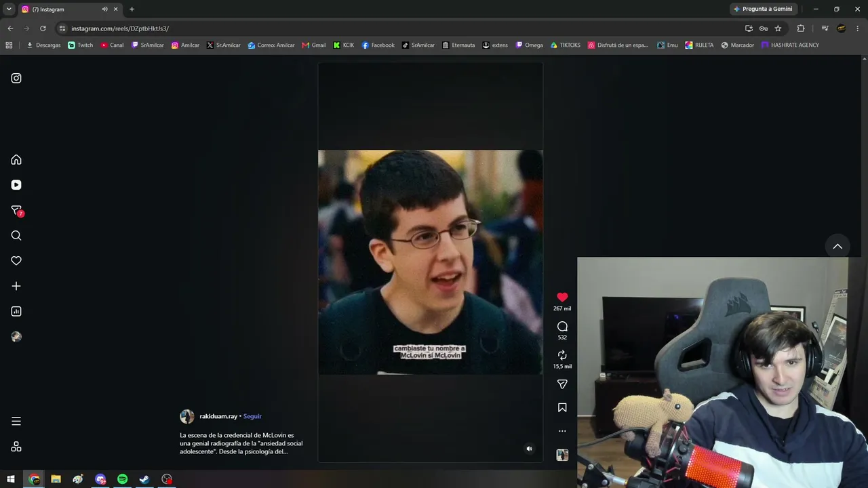Open the Reels icon in sidebar

(x=16, y=185)
